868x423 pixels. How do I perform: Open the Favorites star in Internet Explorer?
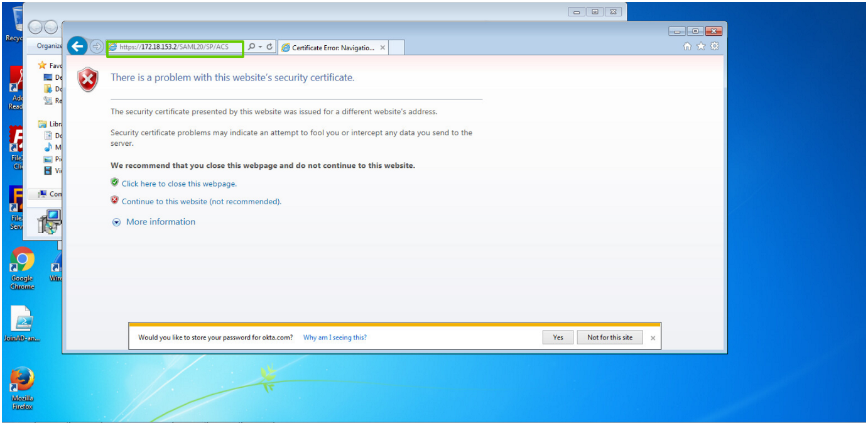pos(701,47)
